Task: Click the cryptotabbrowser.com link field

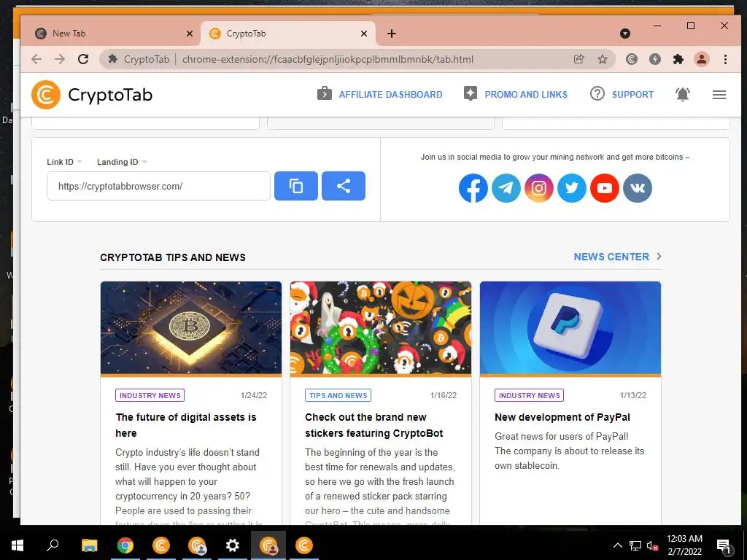Action: coord(158,186)
